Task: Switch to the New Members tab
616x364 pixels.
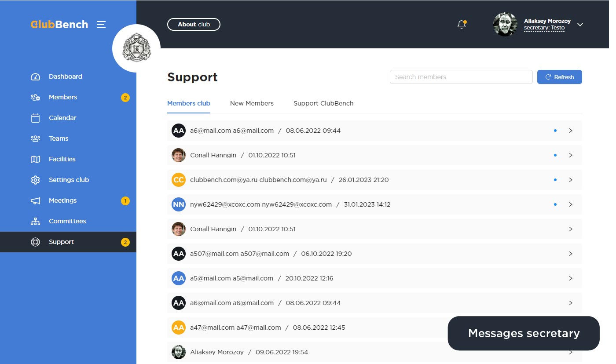Action: 252,103
